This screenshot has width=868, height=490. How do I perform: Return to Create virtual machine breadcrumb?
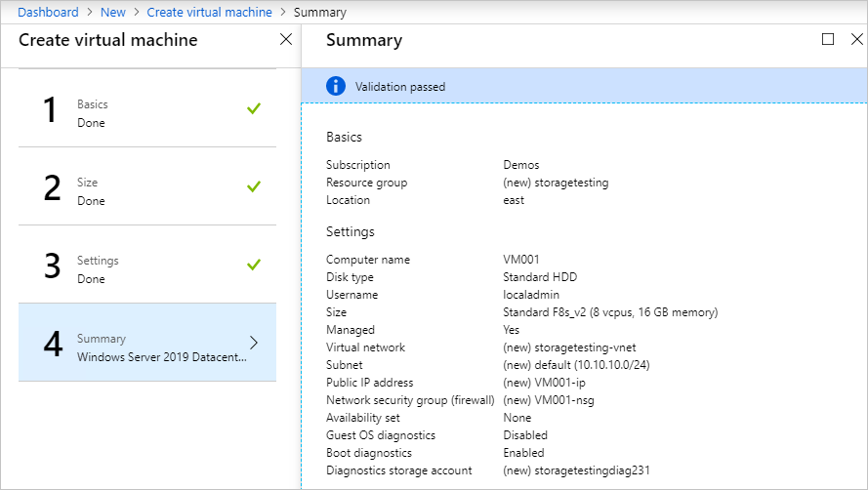click(x=208, y=13)
